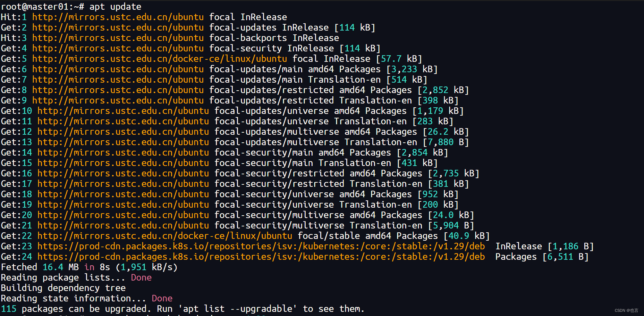This screenshot has width=644, height=316.
Task: Click '[514 kB]' size on Get:7 line
Action: coord(407,80)
